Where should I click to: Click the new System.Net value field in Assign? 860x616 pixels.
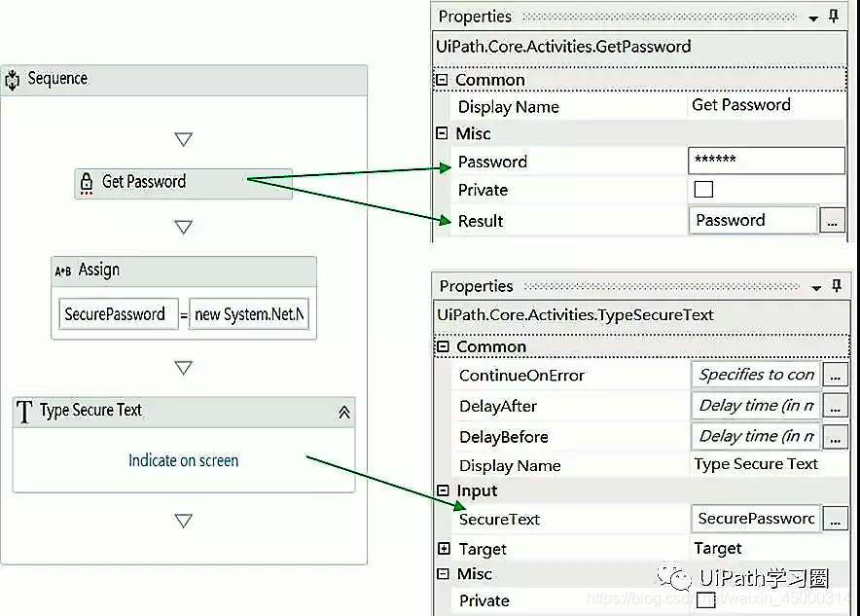coord(249,314)
